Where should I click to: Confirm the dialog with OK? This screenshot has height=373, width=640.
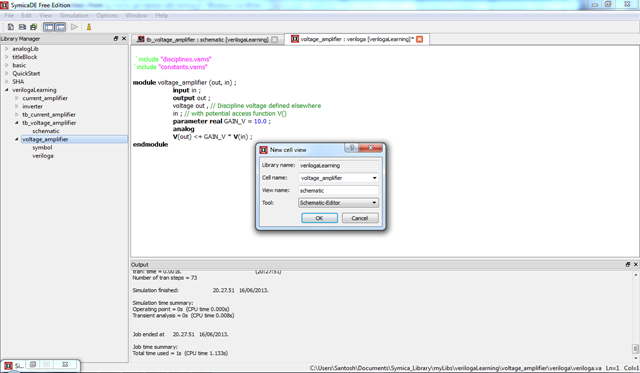(319, 218)
